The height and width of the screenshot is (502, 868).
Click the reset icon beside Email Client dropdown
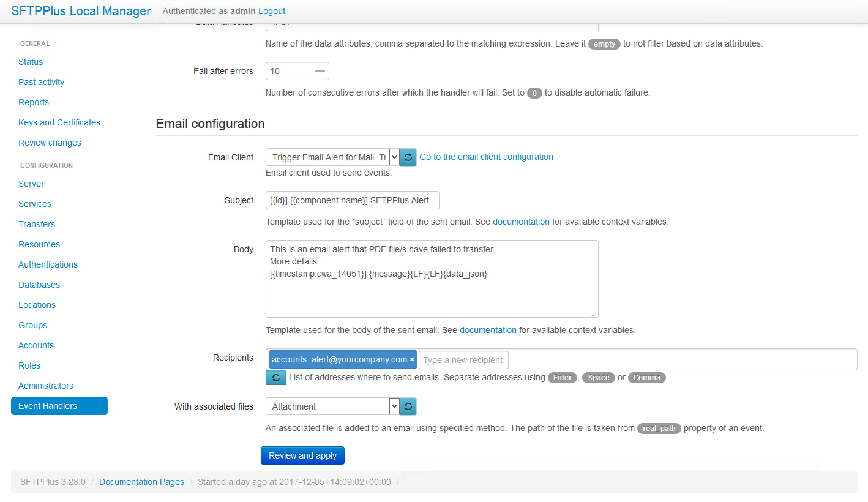coord(408,157)
